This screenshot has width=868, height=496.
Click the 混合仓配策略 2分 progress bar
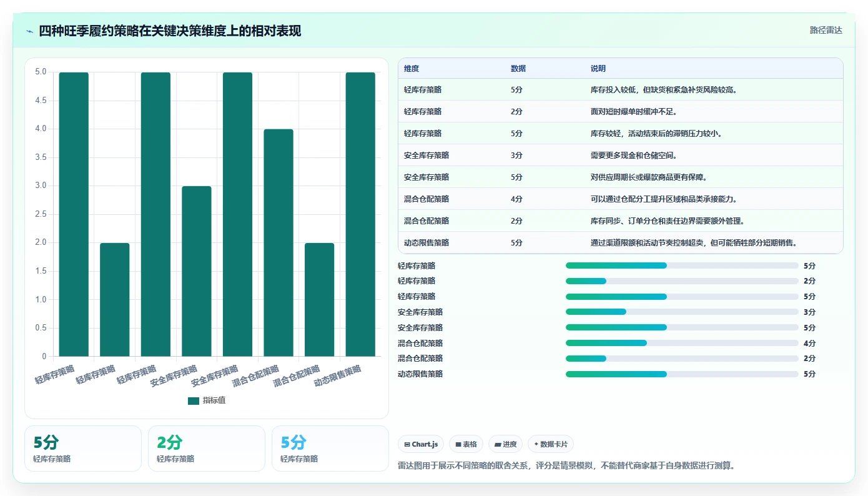point(682,359)
